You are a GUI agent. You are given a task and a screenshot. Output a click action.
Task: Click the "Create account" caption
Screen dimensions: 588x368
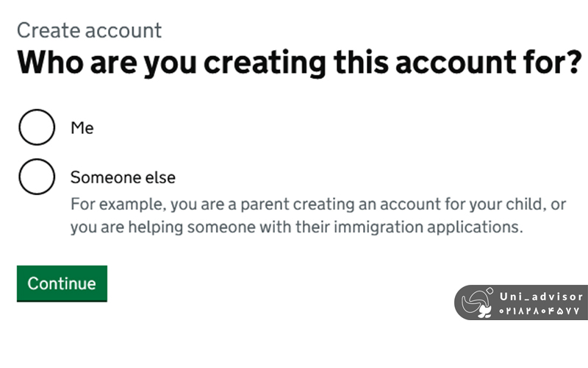(89, 30)
